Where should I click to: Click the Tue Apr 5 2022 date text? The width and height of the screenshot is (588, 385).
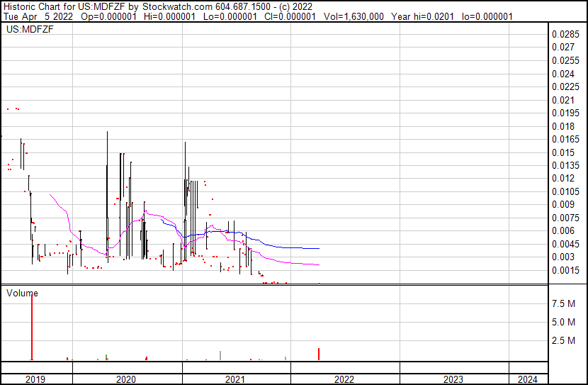click(38, 16)
